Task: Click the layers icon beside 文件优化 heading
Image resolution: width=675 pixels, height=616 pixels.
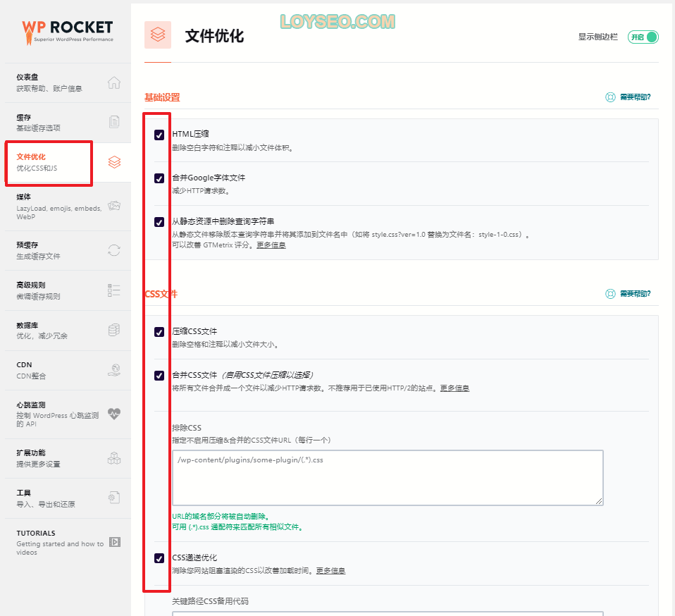Action: tap(158, 35)
